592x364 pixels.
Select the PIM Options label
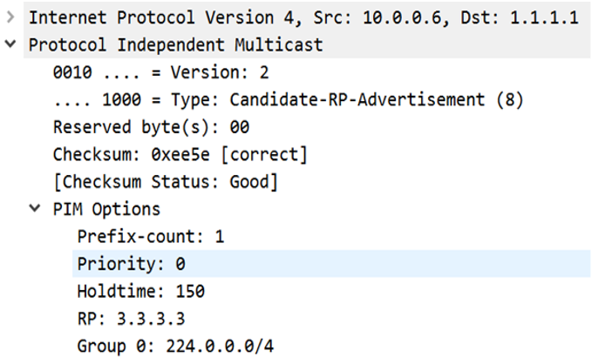tap(106, 209)
